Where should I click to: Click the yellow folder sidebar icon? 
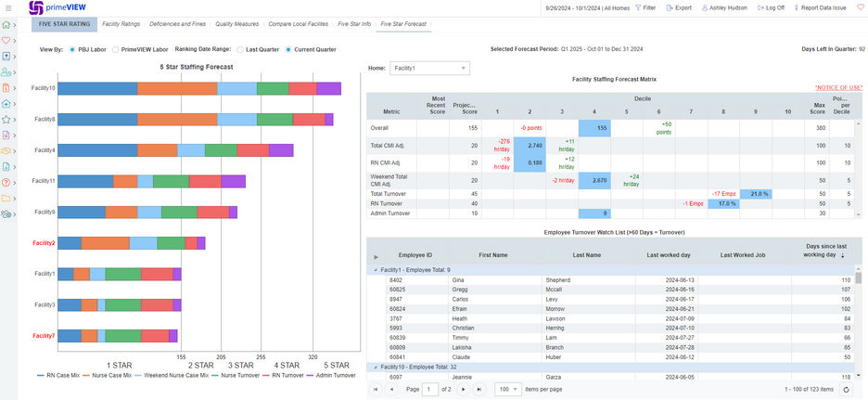point(6,198)
